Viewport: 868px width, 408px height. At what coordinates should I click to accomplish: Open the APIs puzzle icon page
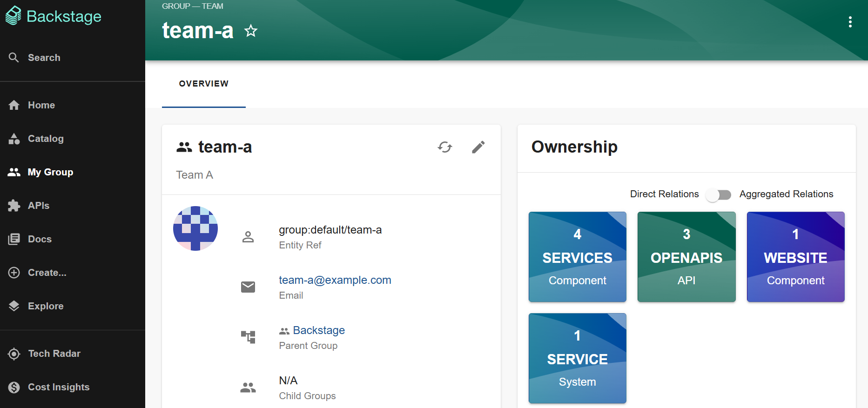(38, 206)
